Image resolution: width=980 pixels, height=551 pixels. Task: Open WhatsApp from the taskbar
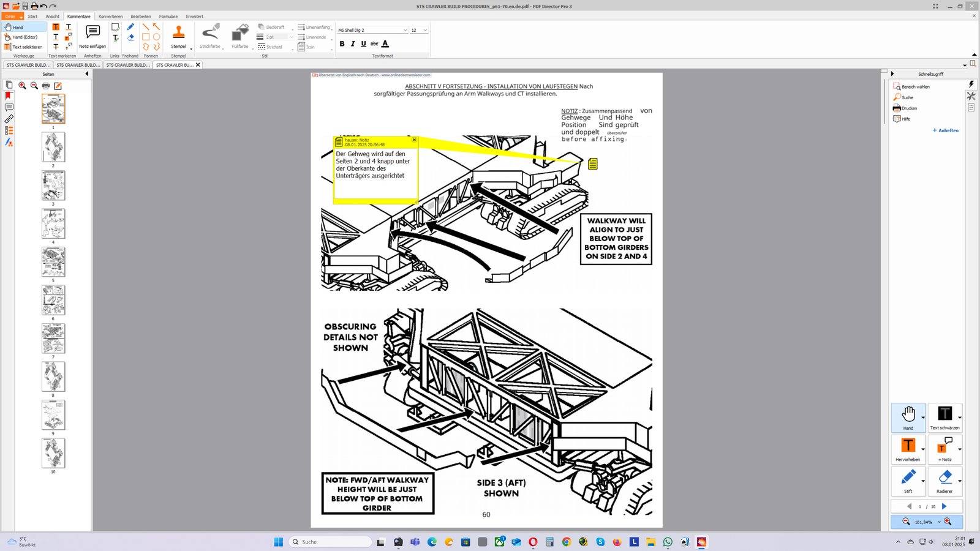(668, 542)
